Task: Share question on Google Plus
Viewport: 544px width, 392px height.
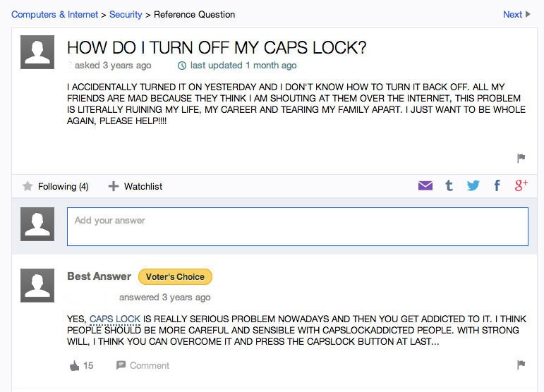Action: pyautogui.click(x=521, y=186)
